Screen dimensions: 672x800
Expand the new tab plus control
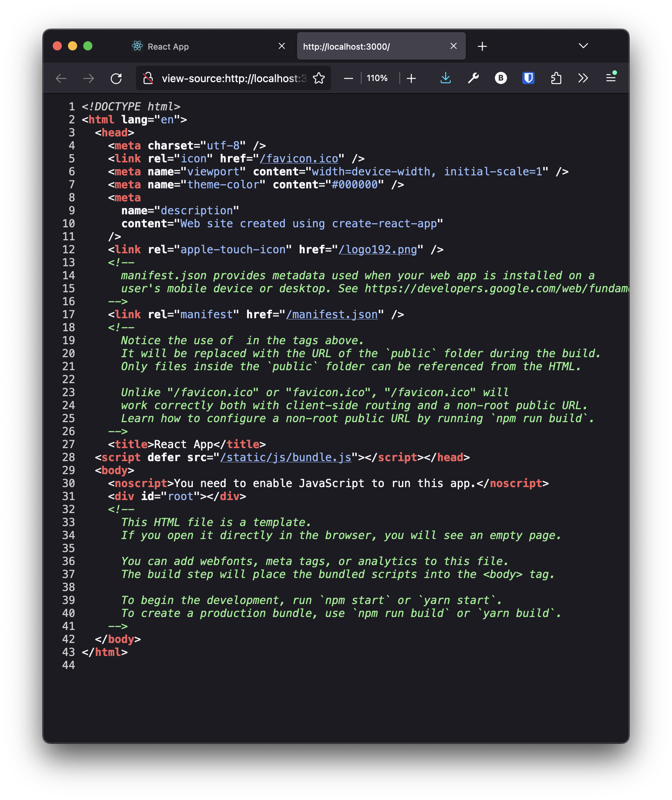coord(483,46)
